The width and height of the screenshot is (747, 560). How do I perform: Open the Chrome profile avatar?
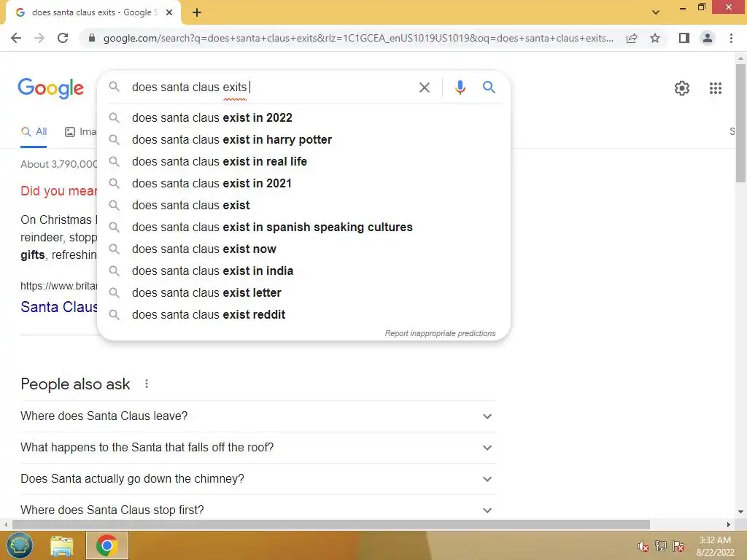click(x=708, y=38)
